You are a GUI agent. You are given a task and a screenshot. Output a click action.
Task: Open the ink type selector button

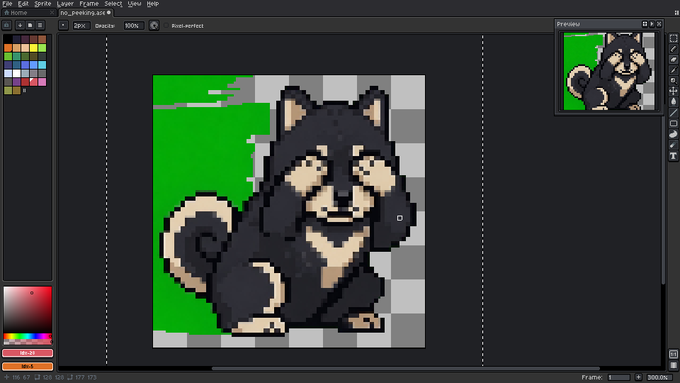click(154, 26)
